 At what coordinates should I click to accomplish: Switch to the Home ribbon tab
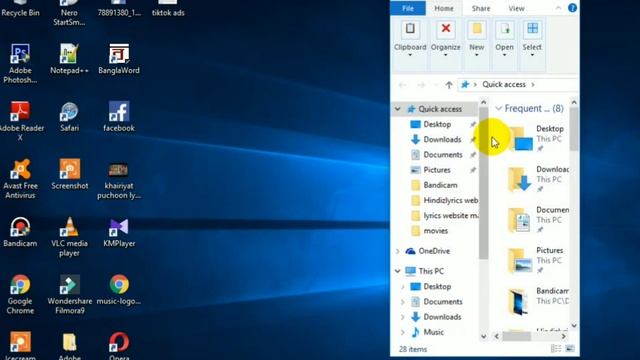(444, 8)
